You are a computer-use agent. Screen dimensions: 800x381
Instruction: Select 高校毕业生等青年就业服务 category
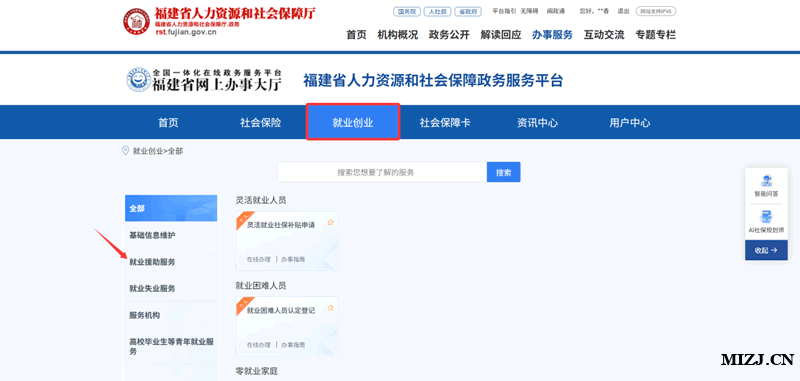(x=171, y=346)
